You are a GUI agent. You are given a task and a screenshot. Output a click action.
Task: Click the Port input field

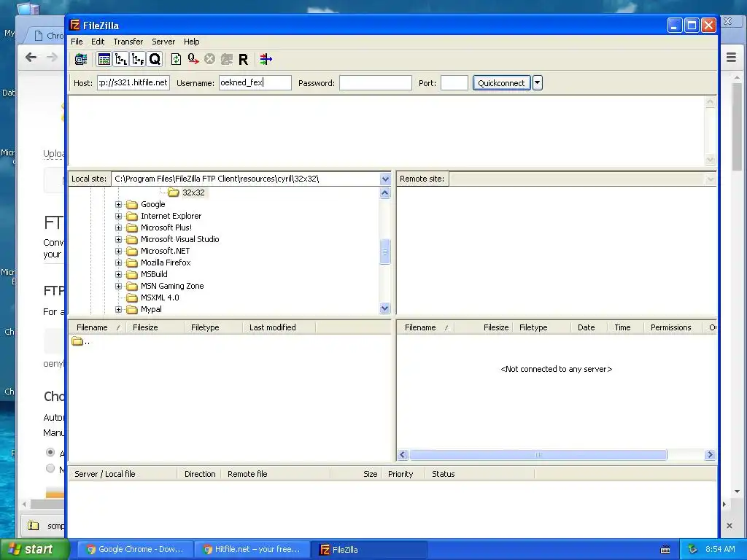point(454,83)
